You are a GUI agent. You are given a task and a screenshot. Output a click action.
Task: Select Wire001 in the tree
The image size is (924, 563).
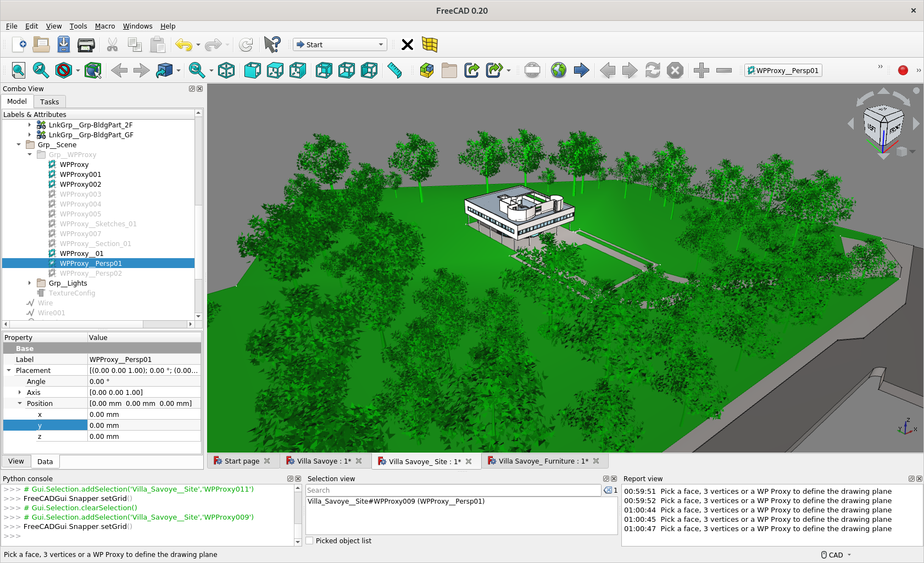52,313
